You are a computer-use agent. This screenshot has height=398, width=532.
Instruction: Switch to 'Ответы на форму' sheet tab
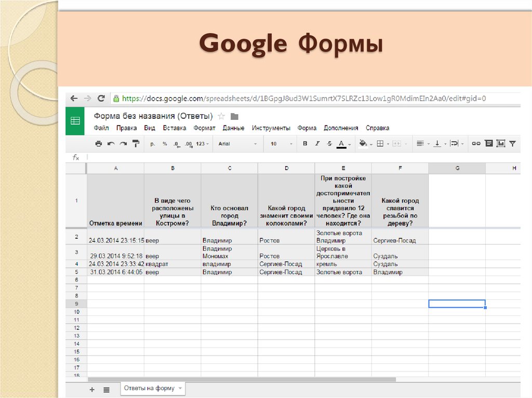pos(149,388)
